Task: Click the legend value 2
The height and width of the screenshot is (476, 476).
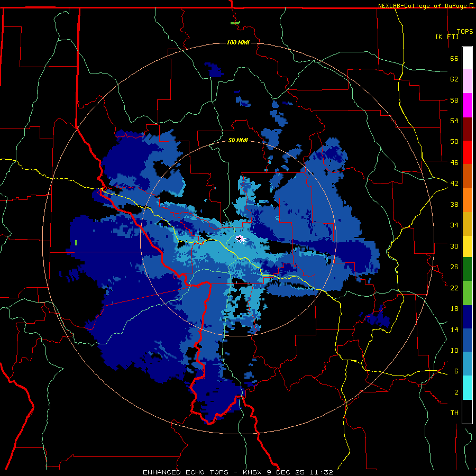Action: pos(456,392)
